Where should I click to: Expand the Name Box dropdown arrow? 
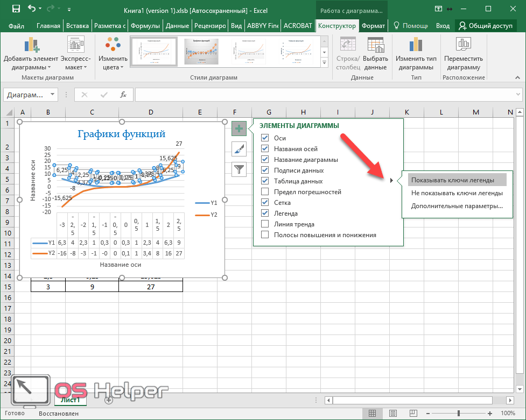[x=52, y=95]
